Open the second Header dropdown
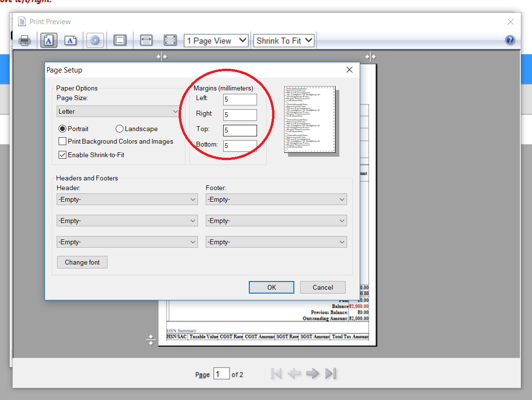This screenshot has width=532, height=400. pyautogui.click(x=127, y=221)
